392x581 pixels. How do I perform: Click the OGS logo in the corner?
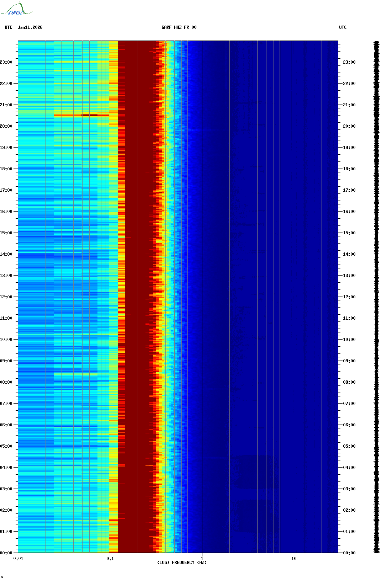pyautogui.click(x=16, y=10)
